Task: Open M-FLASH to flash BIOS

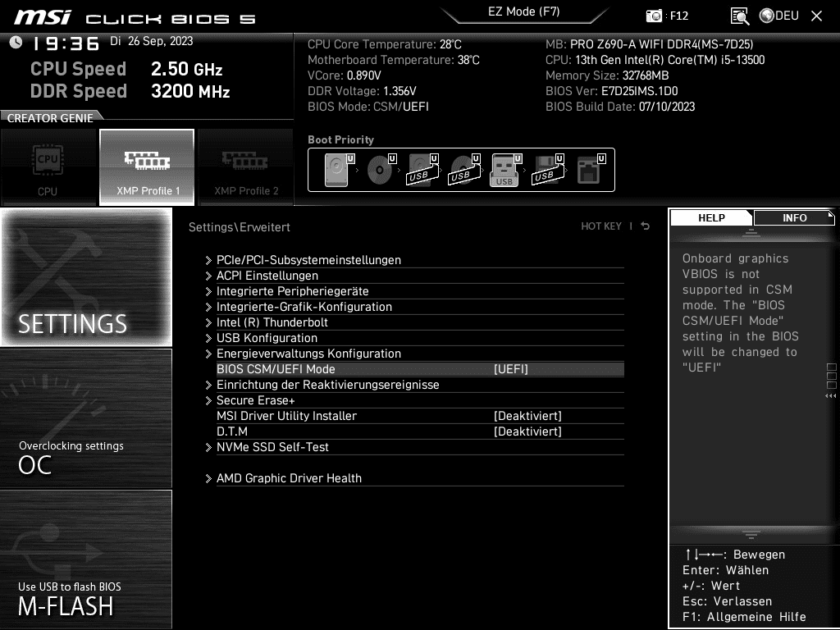Action: pos(86,559)
